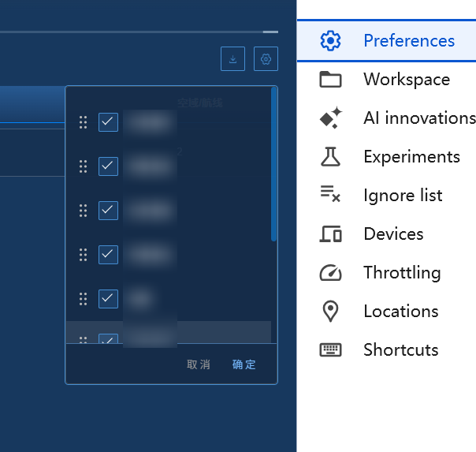Screen dimensions: 476x452
Task: Toggle the fourth column checkbox
Action: click(108, 255)
